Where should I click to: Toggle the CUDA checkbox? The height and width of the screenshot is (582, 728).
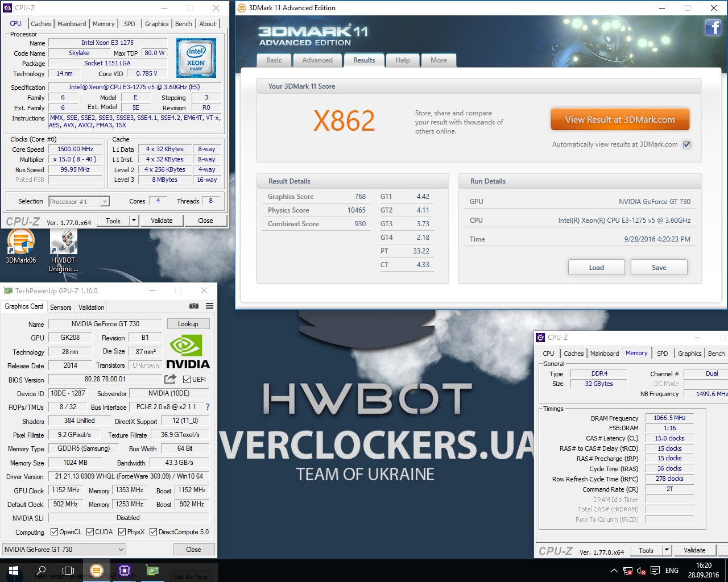(90, 532)
